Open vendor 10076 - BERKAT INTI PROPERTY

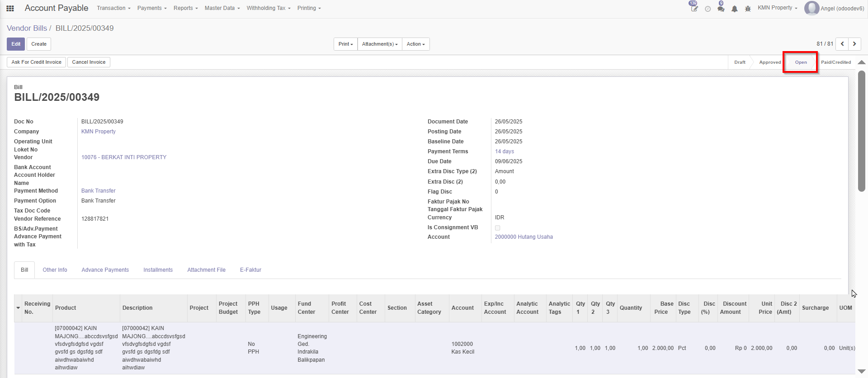(x=124, y=157)
